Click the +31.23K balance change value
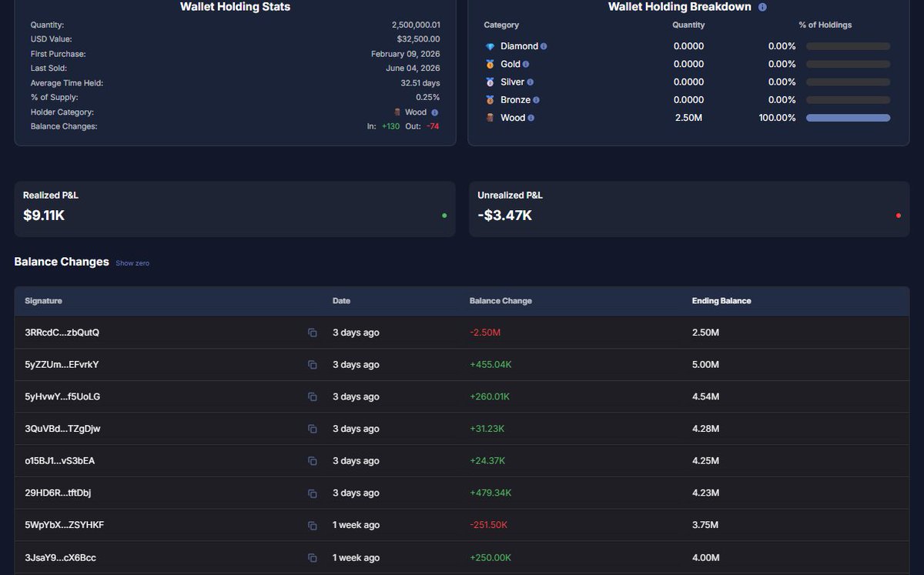The image size is (924, 575). pyautogui.click(x=487, y=429)
